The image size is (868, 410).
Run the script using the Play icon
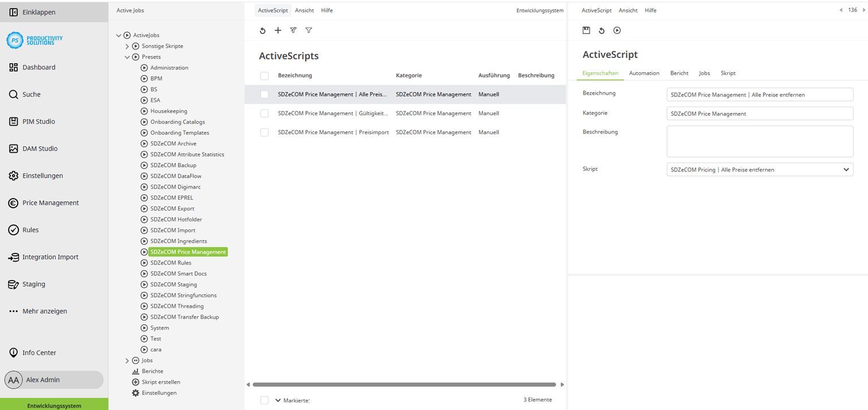(x=617, y=30)
